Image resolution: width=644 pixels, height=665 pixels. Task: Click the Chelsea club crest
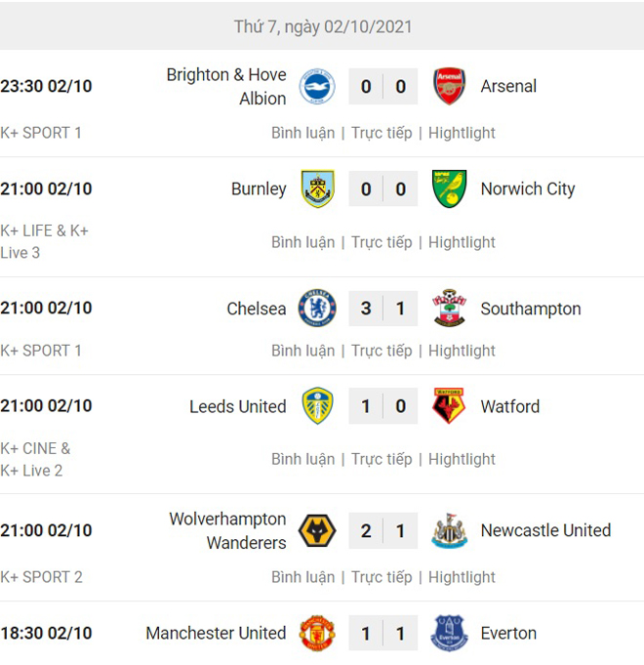tap(316, 309)
